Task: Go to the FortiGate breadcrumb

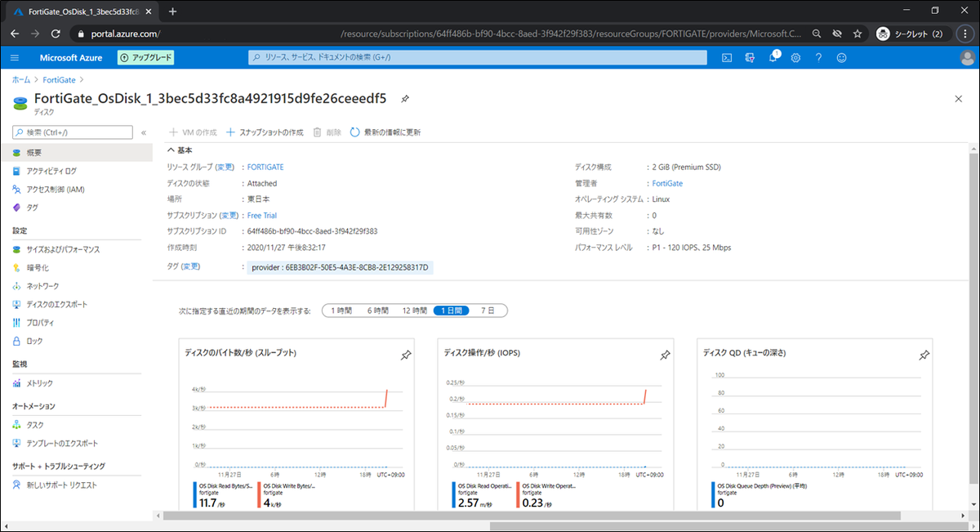Action: click(60, 79)
